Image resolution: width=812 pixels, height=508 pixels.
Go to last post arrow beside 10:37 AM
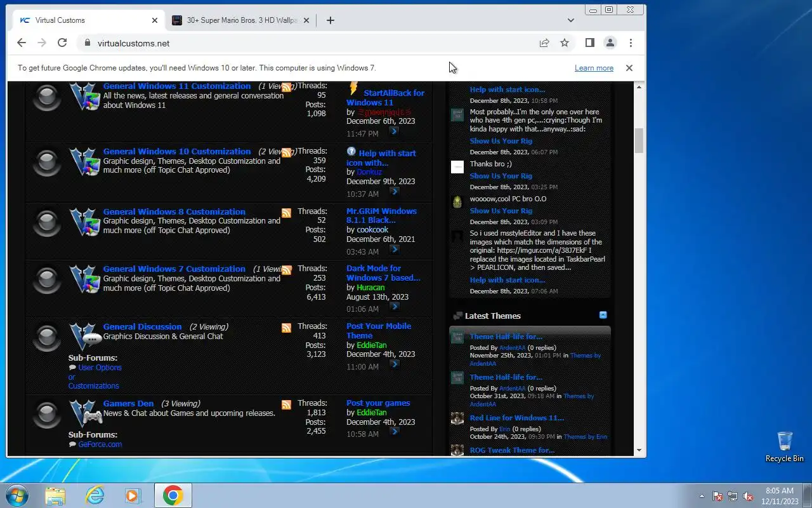[394, 192]
